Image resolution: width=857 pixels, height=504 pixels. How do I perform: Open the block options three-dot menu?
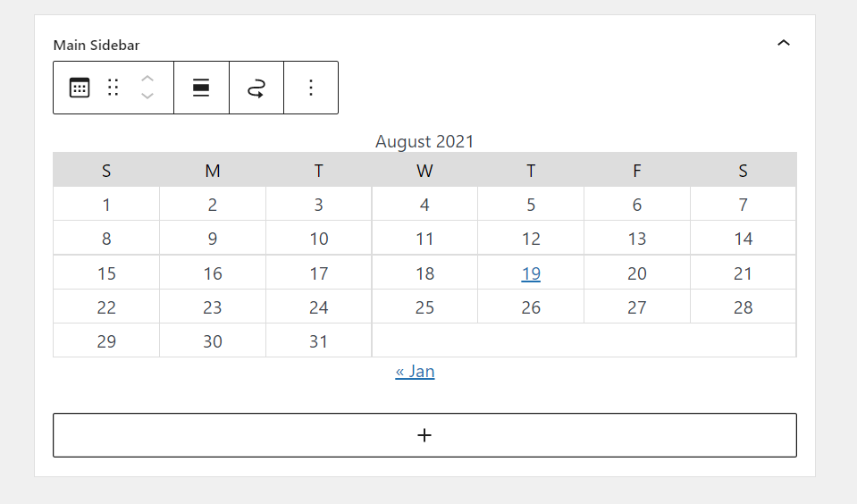[x=311, y=88]
